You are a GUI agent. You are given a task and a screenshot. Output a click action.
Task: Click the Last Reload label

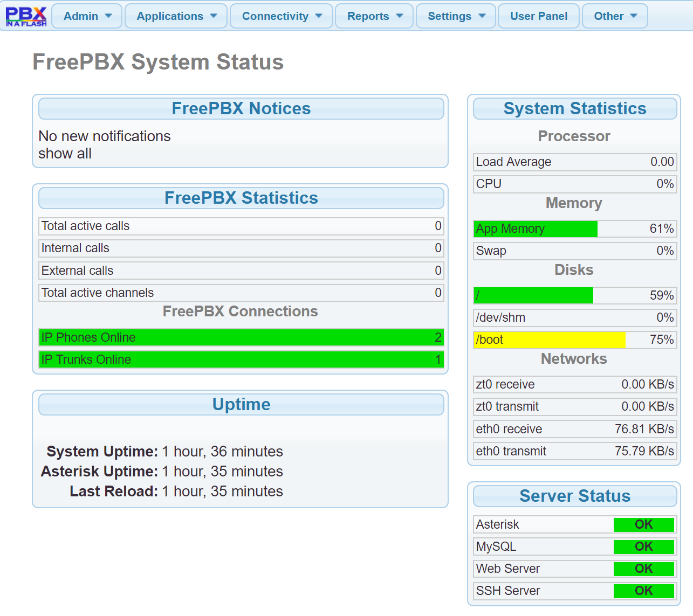[x=114, y=492]
